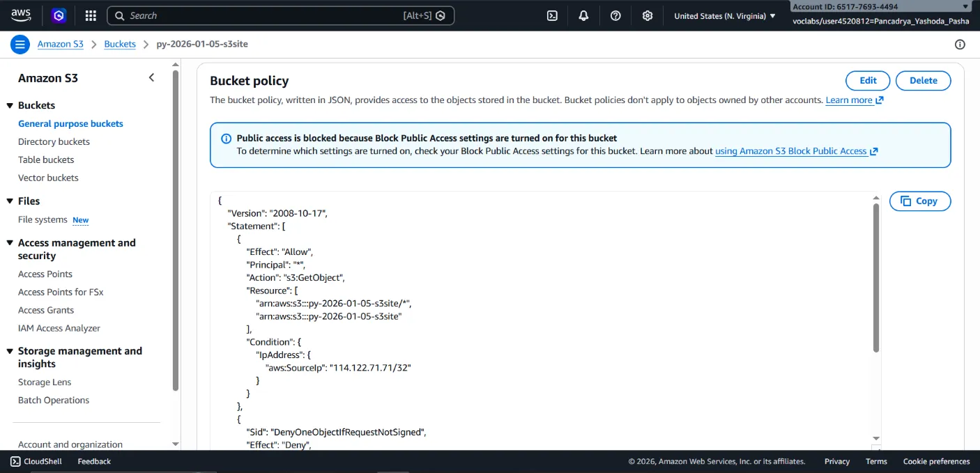Screen dimensions: 980x473
Task: Go to the Amazon S3 breadcrumb link
Action: 61,44
